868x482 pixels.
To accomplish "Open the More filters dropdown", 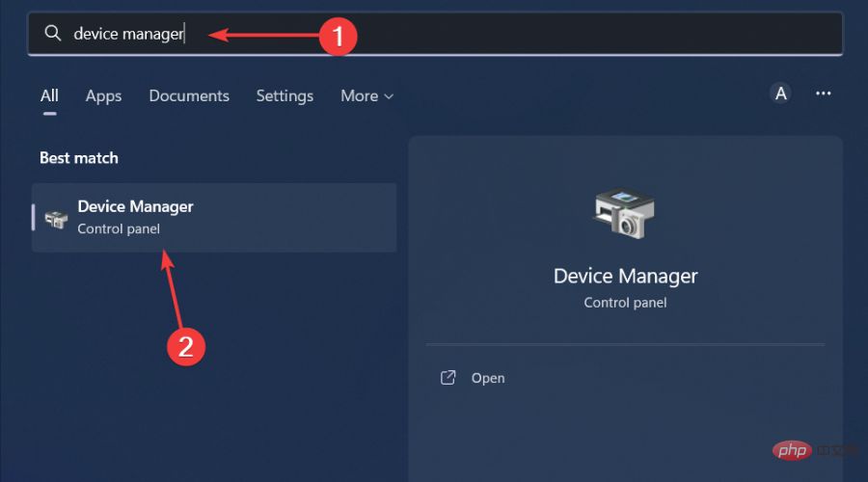I will 365,95.
